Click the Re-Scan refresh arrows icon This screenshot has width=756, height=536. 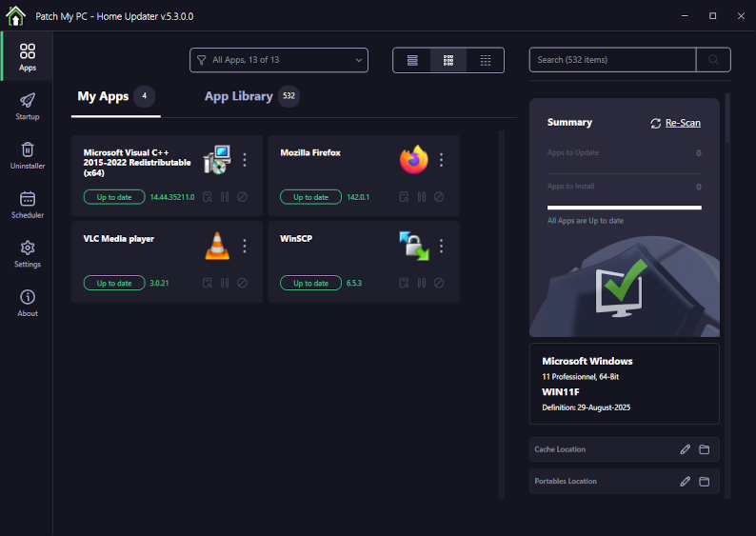656,124
